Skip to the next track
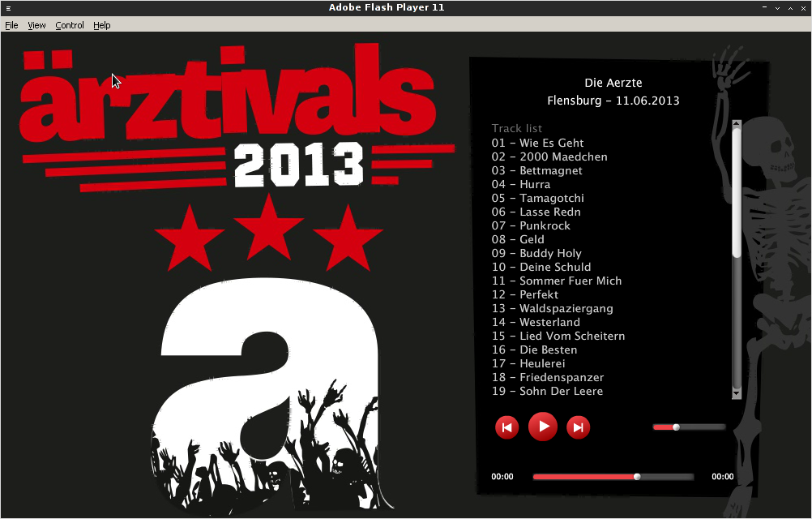Image resolution: width=812 pixels, height=519 pixels. (579, 427)
